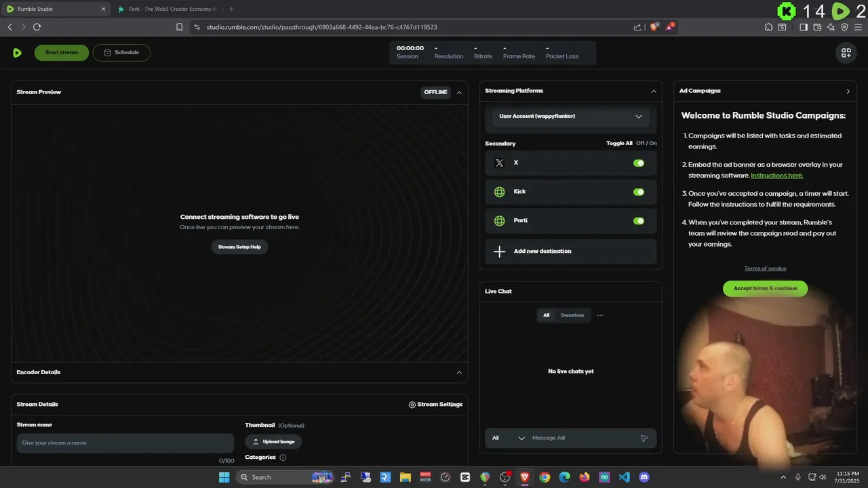The height and width of the screenshot is (488, 868).
Task: Click the Kick globe icon
Action: pyautogui.click(x=500, y=192)
